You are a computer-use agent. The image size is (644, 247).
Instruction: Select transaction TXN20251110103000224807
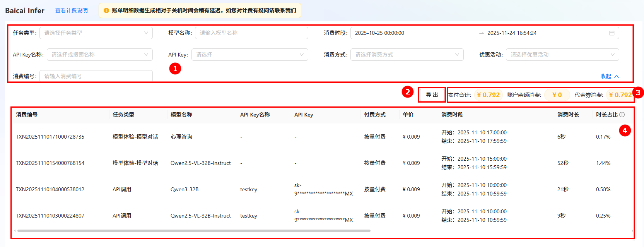(50, 216)
